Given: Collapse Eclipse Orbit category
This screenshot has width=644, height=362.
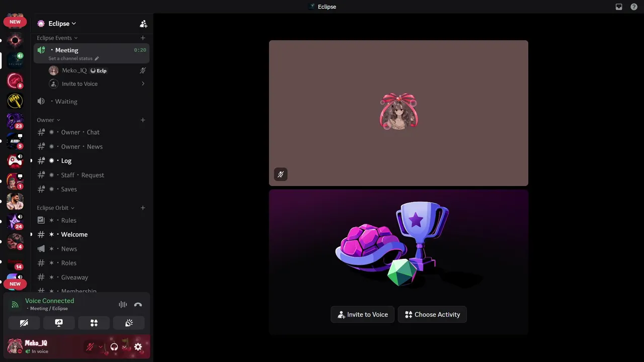Looking at the screenshot, I should [55, 208].
